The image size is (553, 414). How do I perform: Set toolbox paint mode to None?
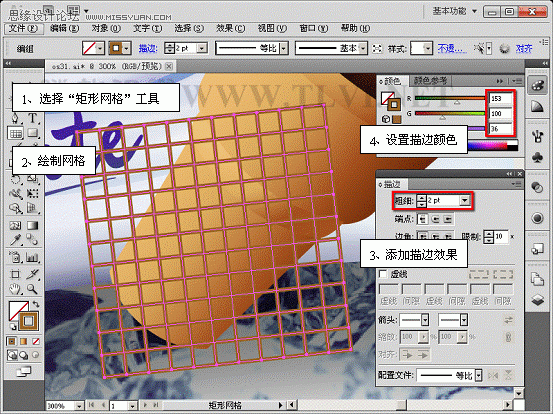tap(36, 341)
